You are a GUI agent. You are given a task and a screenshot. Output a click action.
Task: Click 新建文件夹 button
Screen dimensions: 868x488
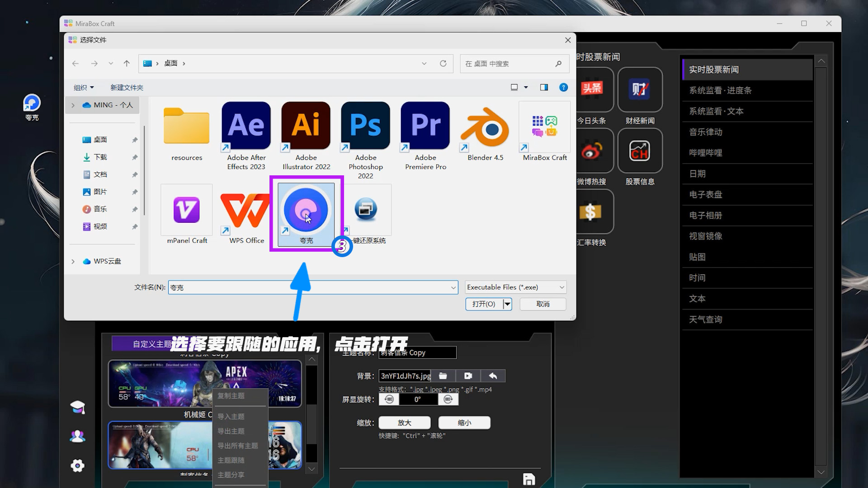pos(127,88)
